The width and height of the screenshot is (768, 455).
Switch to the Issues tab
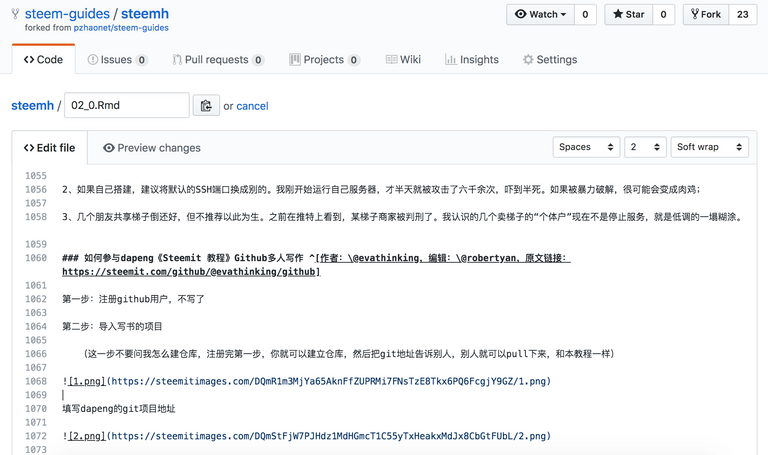[x=117, y=60]
